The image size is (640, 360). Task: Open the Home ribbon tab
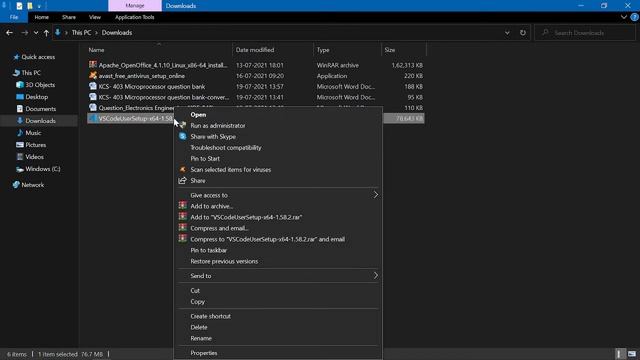click(42, 17)
